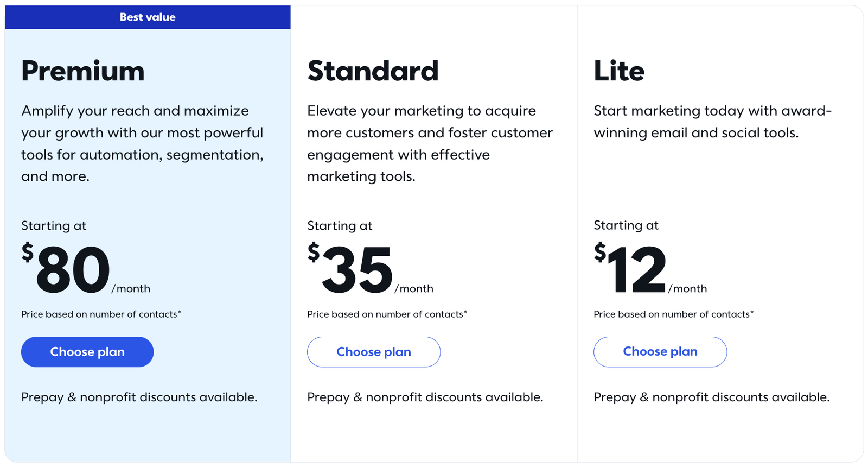Click the Best value banner
The height and width of the screenshot is (467, 868).
(x=148, y=17)
